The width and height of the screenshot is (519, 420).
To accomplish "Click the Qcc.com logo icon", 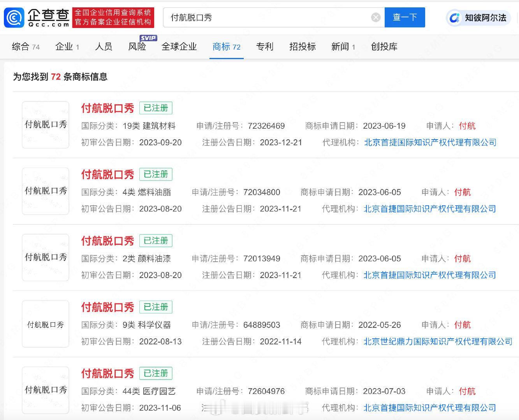I will (x=14, y=17).
